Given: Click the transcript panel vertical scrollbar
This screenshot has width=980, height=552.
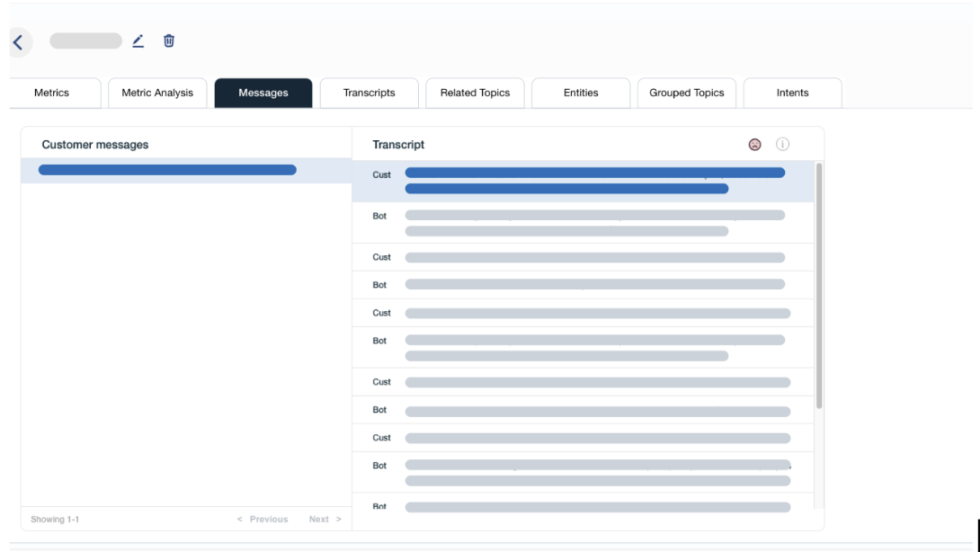Looking at the screenshot, I should (x=818, y=286).
